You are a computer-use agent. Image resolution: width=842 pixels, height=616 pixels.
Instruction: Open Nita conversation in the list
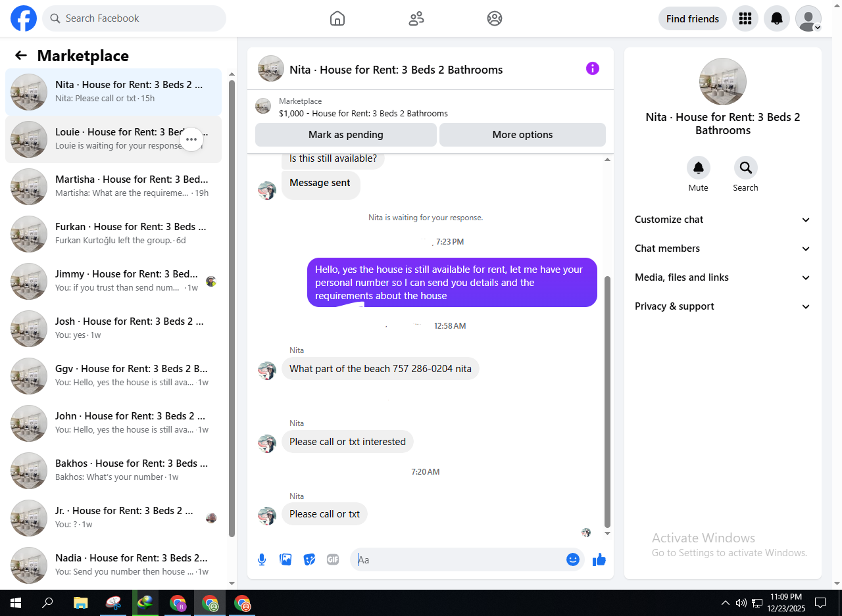click(113, 92)
